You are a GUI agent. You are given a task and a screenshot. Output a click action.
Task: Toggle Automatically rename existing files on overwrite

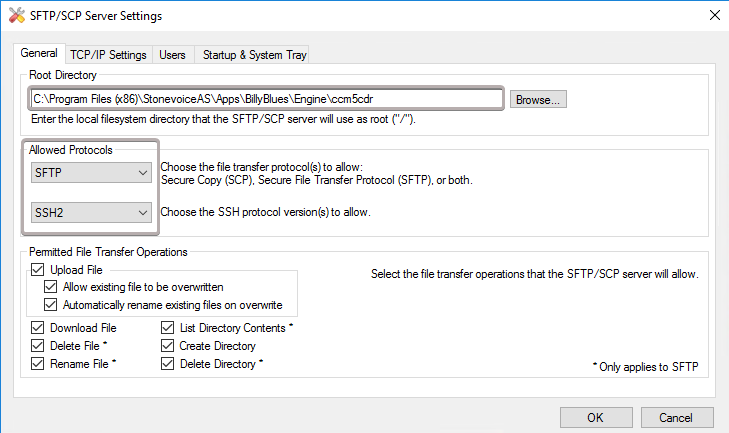click(x=52, y=304)
